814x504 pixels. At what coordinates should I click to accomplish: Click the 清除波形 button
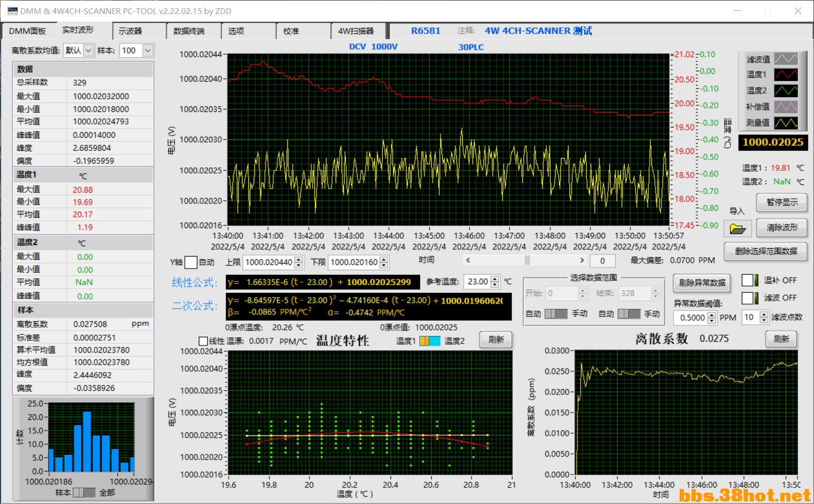coord(782,227)
